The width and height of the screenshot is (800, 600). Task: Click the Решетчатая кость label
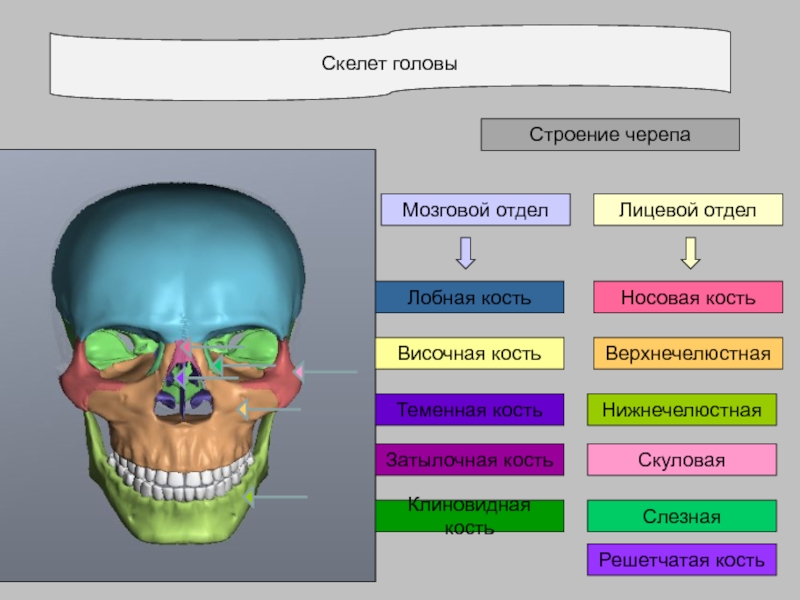click(681, 560)
